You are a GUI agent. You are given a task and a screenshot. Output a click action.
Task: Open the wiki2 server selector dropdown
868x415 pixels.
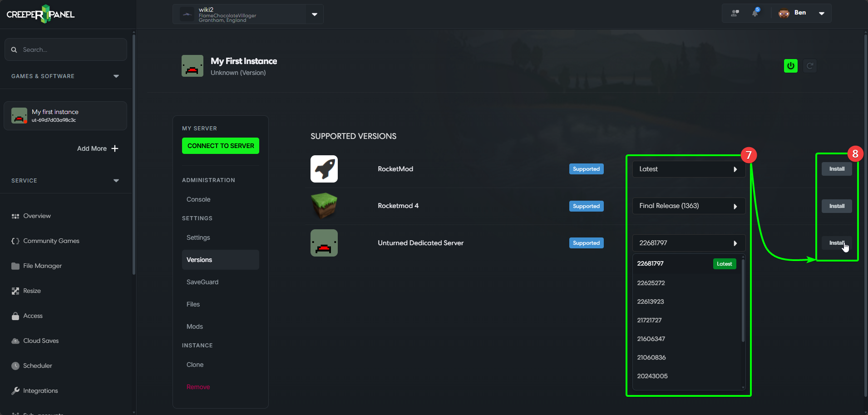314,14
